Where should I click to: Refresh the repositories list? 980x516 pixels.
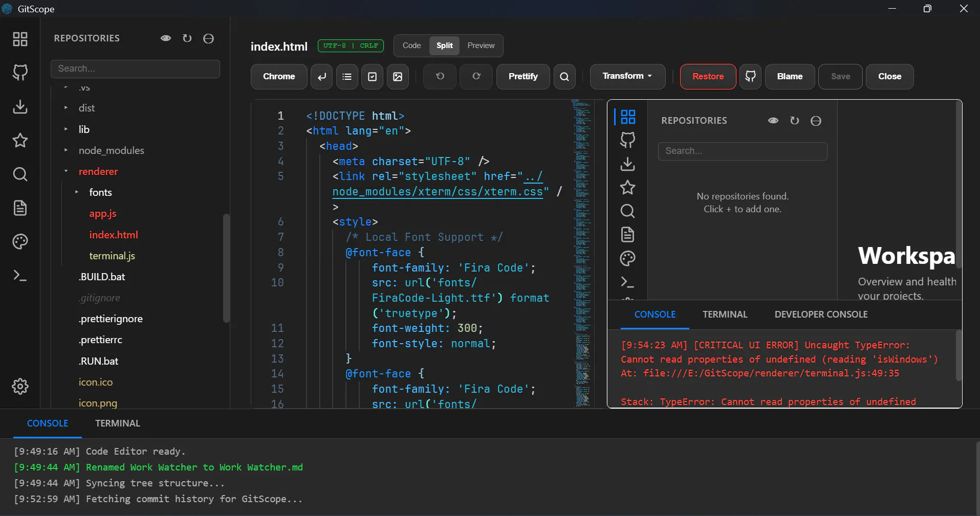pos(187,38)
